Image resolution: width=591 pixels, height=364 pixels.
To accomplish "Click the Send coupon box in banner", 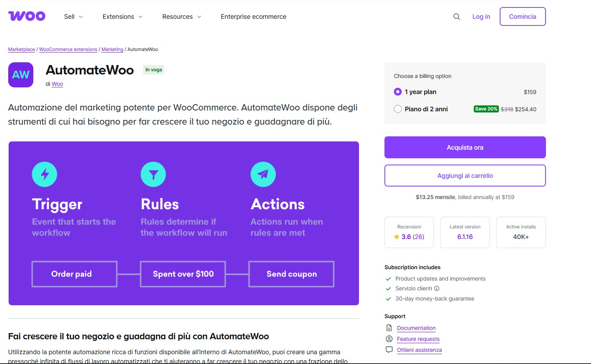I will [292, 274].
